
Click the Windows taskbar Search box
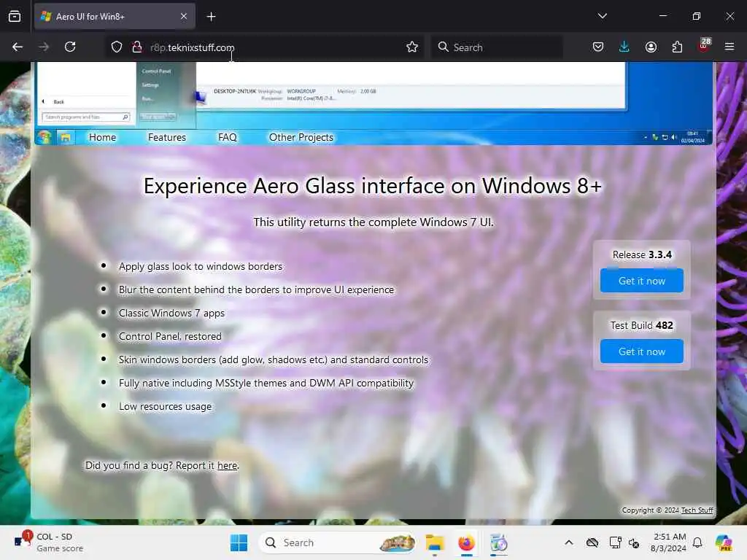pos(337,542)
